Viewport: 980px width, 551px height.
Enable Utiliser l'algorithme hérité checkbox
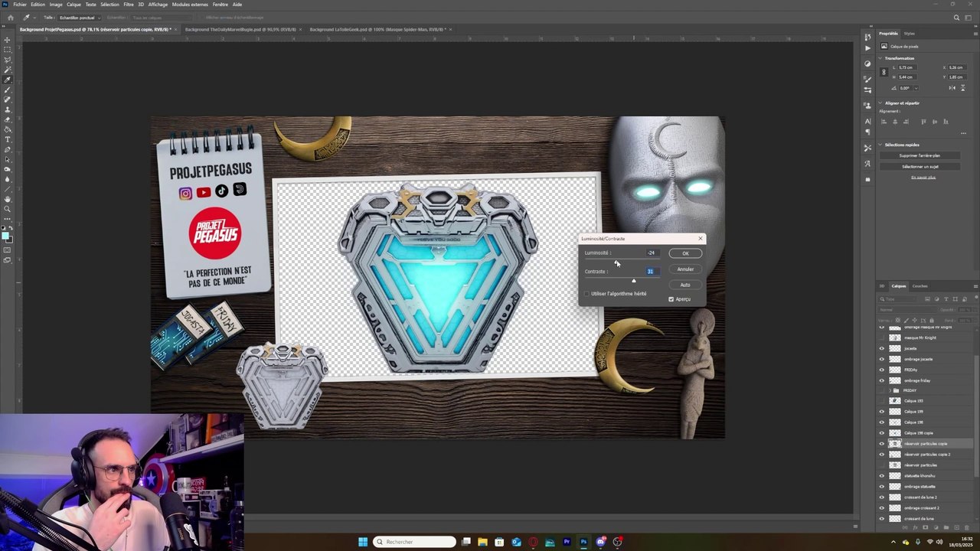point(586,294)
